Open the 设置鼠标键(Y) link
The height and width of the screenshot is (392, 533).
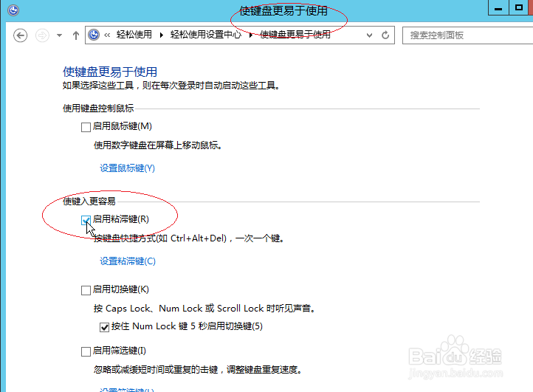(127, 168)
